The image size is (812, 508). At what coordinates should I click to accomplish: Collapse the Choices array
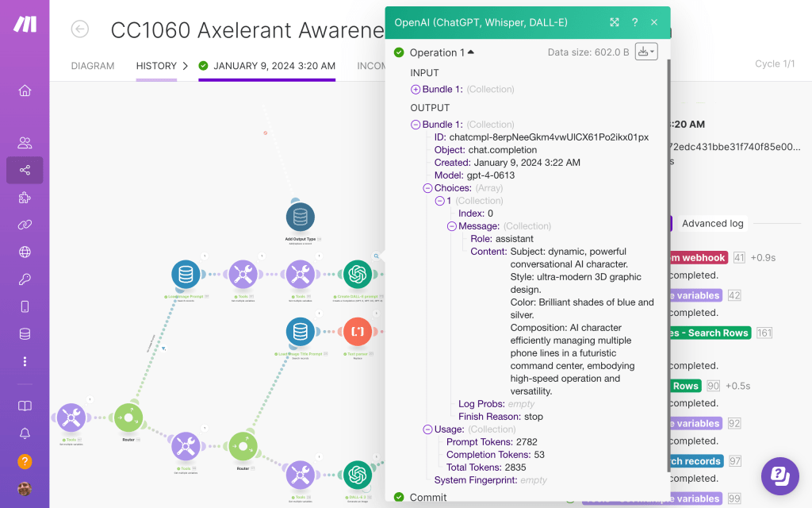pos(428,188)
